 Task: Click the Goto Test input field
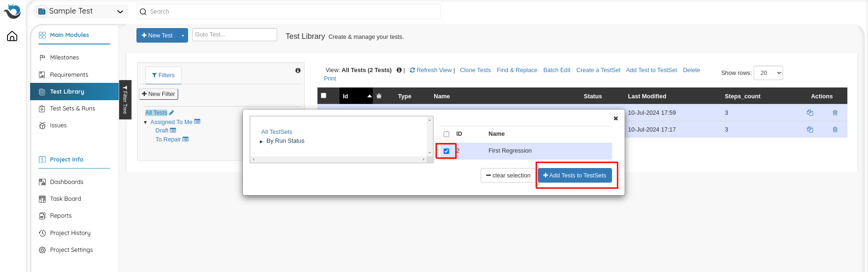coord(234,35)
